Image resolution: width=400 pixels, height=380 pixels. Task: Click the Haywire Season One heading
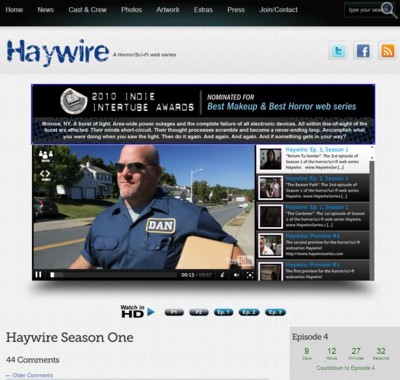70,338
